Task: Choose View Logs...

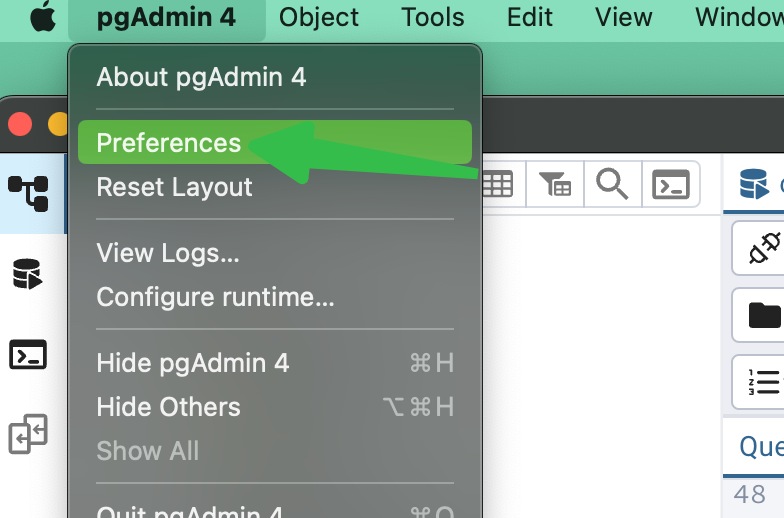Action: (x=275, y=253)
